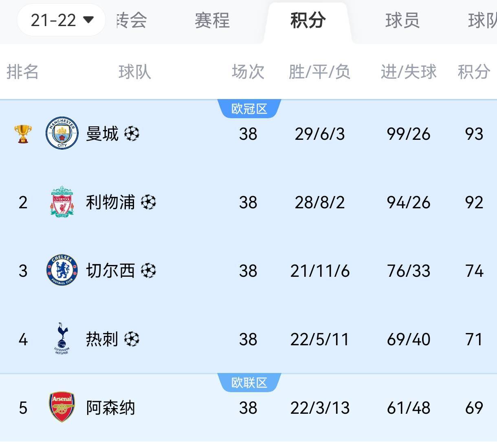The image size is (497, 448).
Task: Click the football icon beside 热刺
Action: pyautogui.click(x=132, y=339)
